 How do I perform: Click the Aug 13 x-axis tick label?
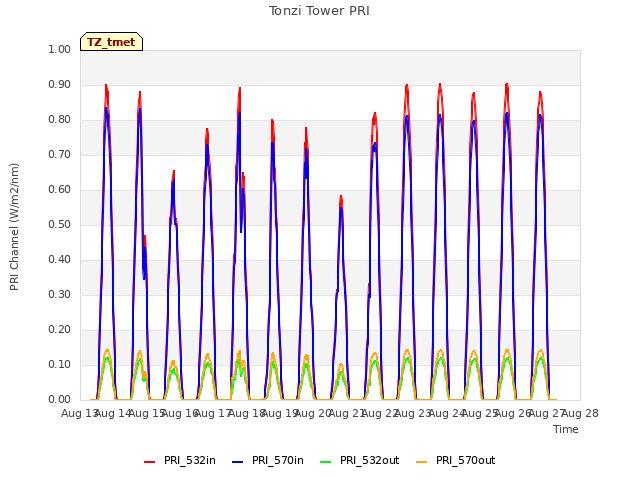pyautogui.click(x=79, y=413)
